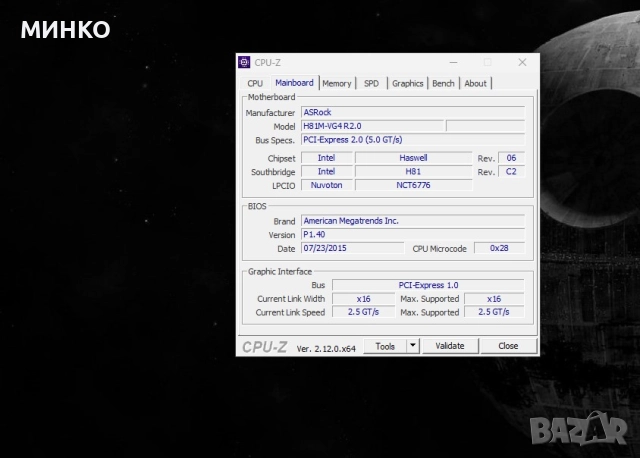Image resolution: width=640 pixels, height=458 pixels.
Task: Switch to the CPU tab
Action: (x=255, y=84)
